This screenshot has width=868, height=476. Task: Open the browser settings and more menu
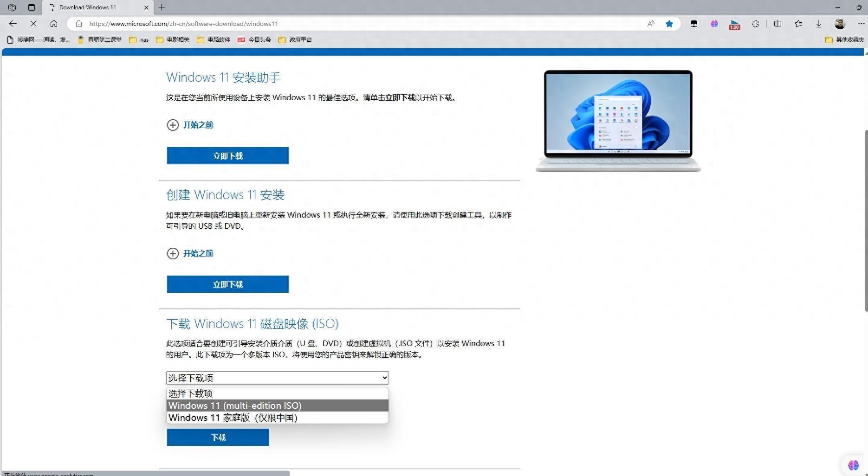[861, 24]
